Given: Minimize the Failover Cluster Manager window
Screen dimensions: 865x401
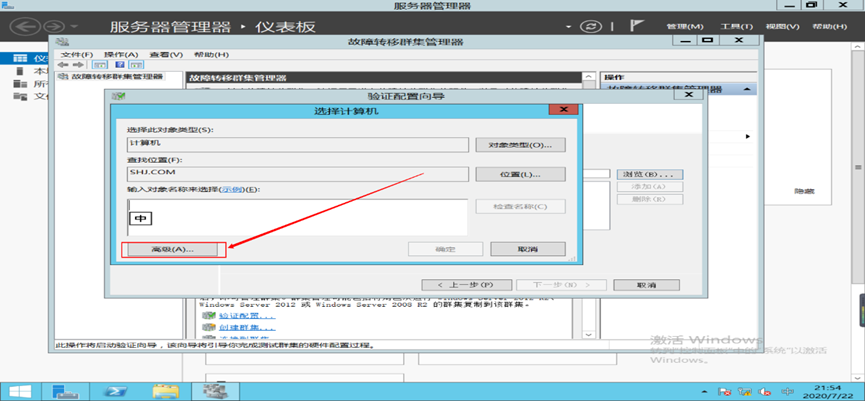Looking at the screenshot, I should (x=685, y=40).
